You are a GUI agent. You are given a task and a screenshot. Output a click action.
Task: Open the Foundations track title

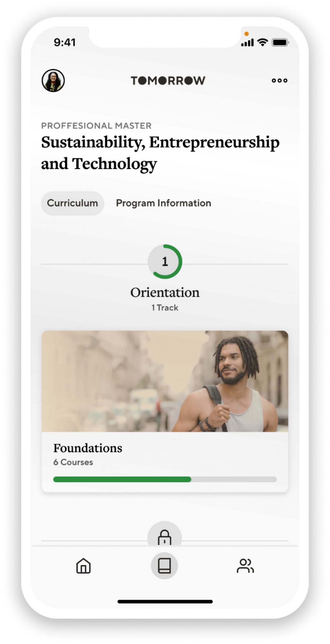[x=88, y=448]
